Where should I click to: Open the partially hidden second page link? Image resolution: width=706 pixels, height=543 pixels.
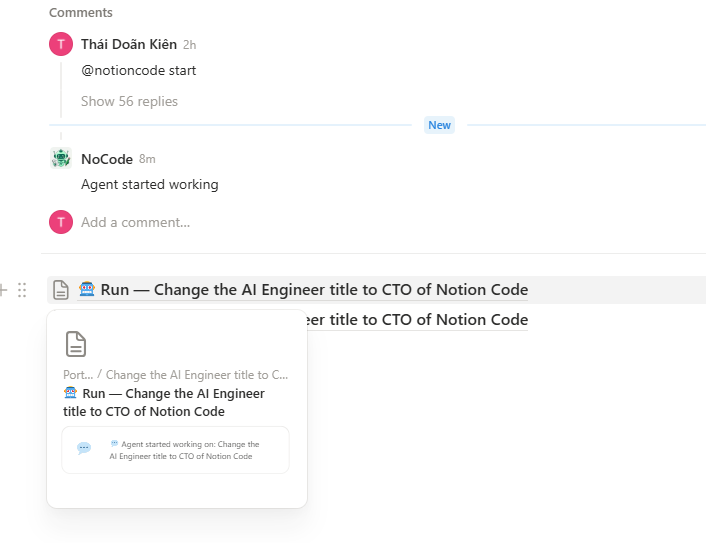pos(418,320)
